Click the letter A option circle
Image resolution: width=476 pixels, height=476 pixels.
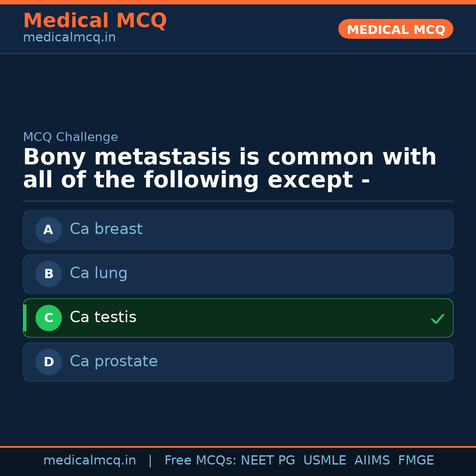48,230
